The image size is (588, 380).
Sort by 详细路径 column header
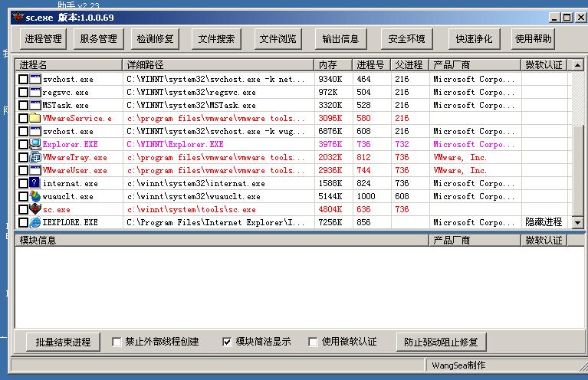[x=218, y=65]
